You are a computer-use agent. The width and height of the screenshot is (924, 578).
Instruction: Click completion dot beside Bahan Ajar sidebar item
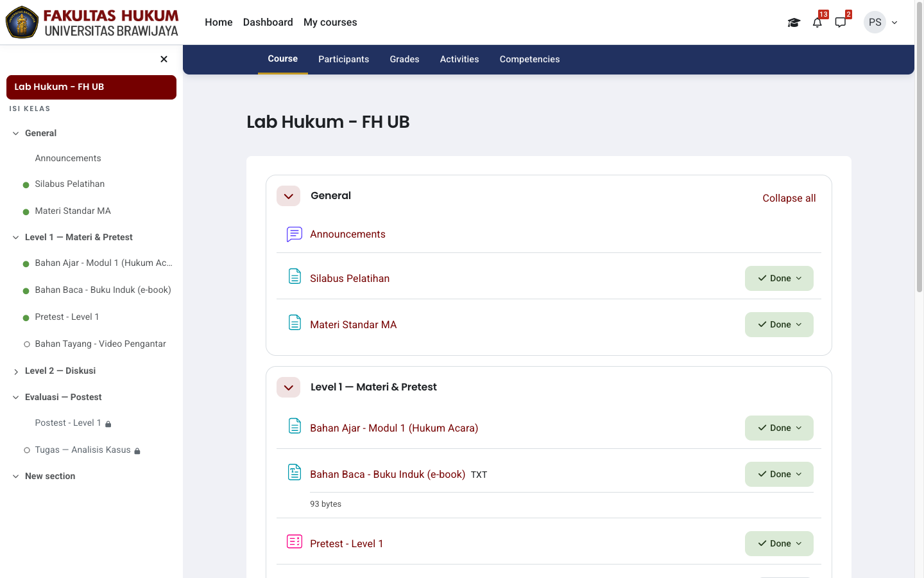coord(26,264)
